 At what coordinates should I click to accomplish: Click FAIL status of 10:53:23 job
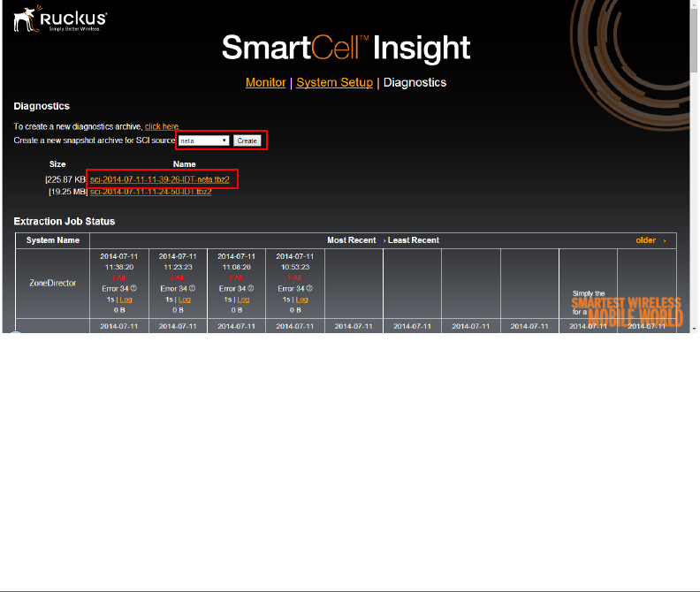click(x=295, y=278)
